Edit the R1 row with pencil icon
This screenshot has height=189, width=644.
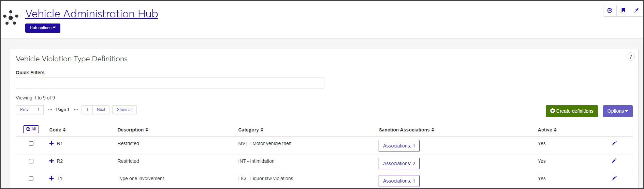[614, 143]
